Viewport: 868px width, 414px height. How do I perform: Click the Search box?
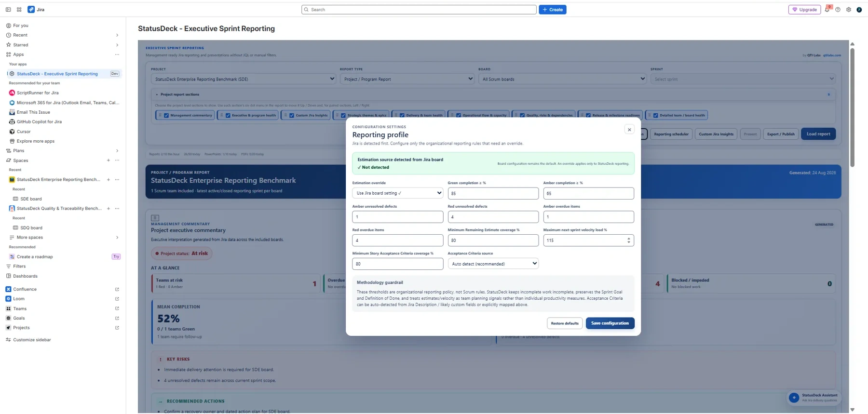(x=419, y=10)
